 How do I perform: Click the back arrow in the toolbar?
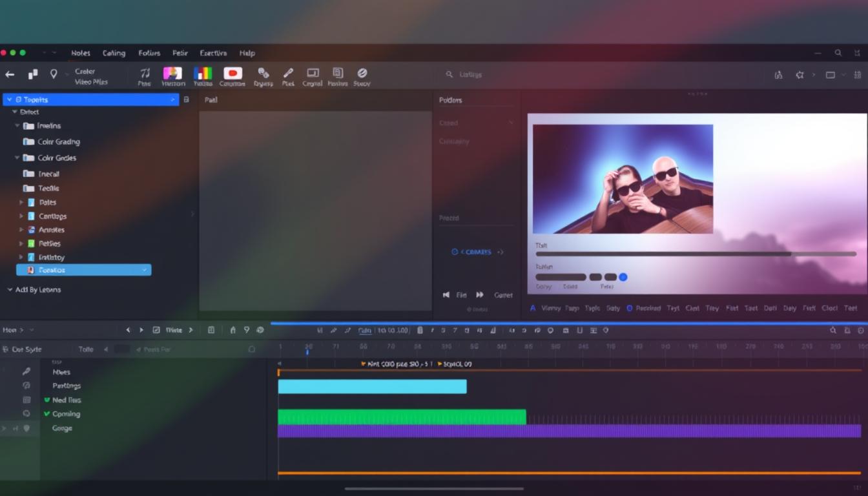pos(10,74)
